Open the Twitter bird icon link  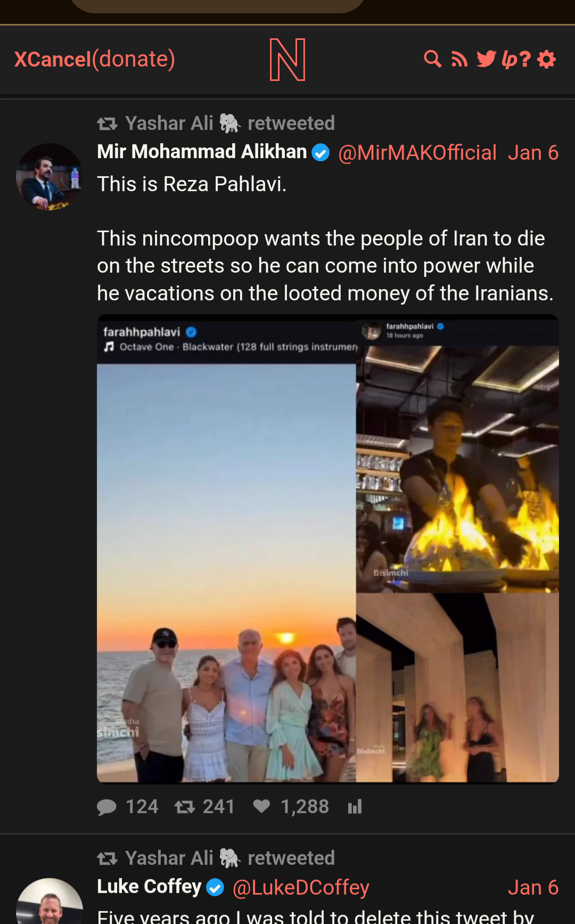pyautogui.click(x=486, y=59)
